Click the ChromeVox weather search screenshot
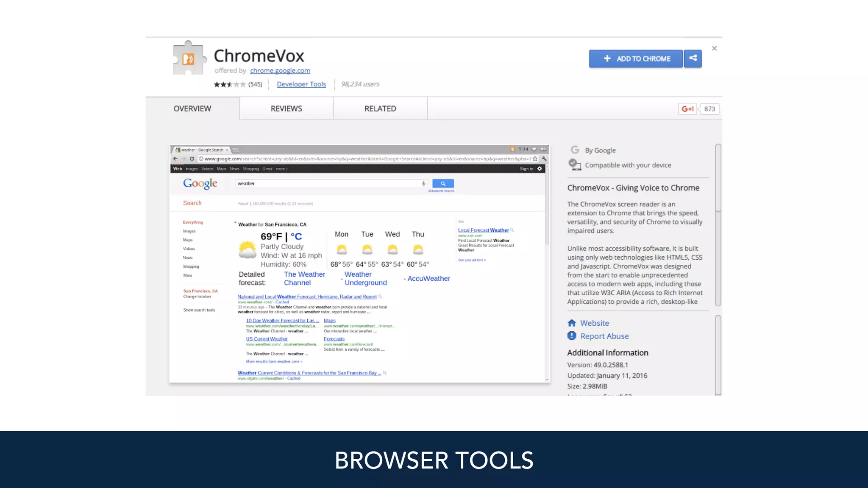The height and width of the screenshot is (488, 868). (359, 264)
